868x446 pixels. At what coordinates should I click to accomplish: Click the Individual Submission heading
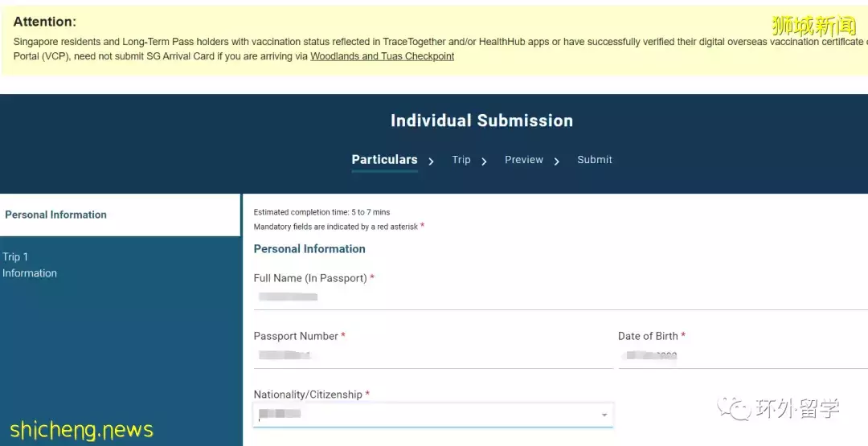[481, 121]
